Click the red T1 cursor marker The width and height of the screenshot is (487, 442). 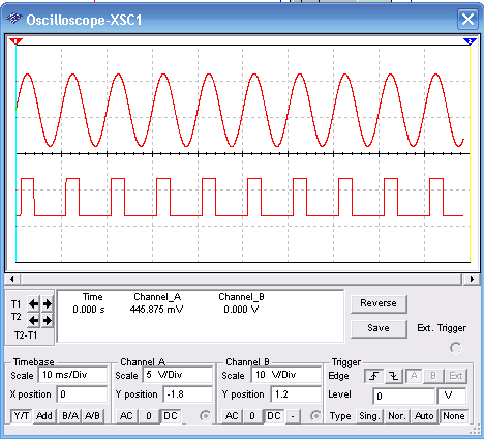pos(16,41)
